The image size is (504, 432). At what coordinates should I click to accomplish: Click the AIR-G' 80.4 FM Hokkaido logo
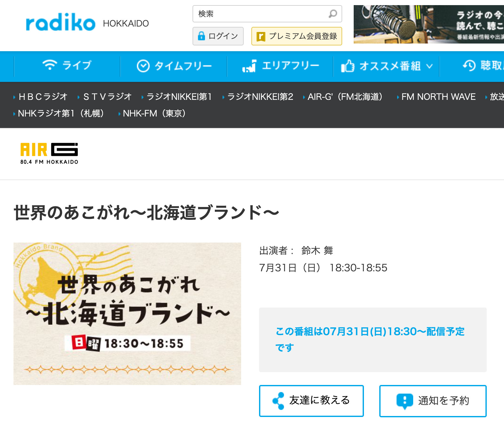[x=49, y=154]
